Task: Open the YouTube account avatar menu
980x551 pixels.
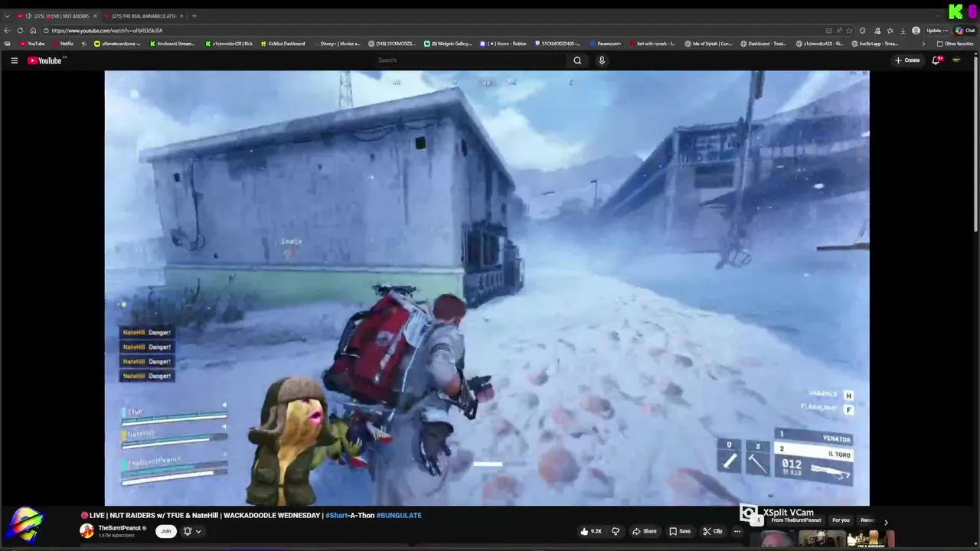Action: click(x=956, y=60)
